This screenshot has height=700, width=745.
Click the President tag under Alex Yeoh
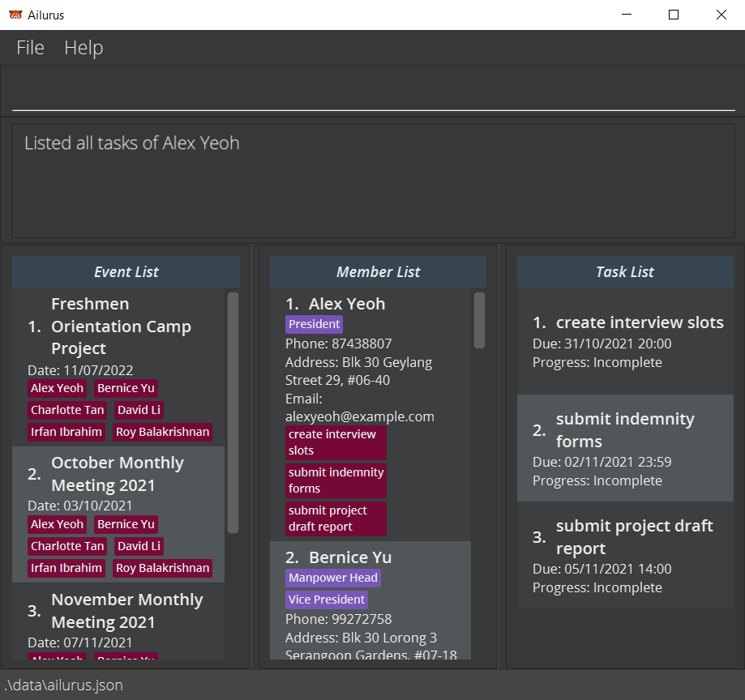tap(314, 324)
